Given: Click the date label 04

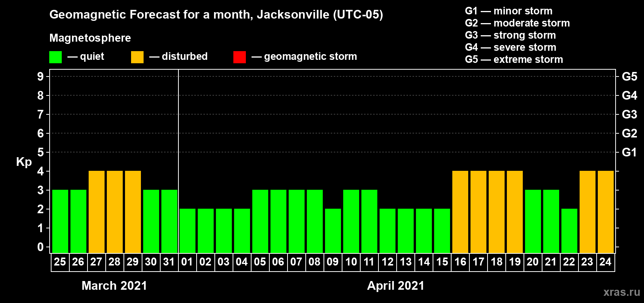Looking at the screenshot, I should pyautogui.click(x=242, y=262).
